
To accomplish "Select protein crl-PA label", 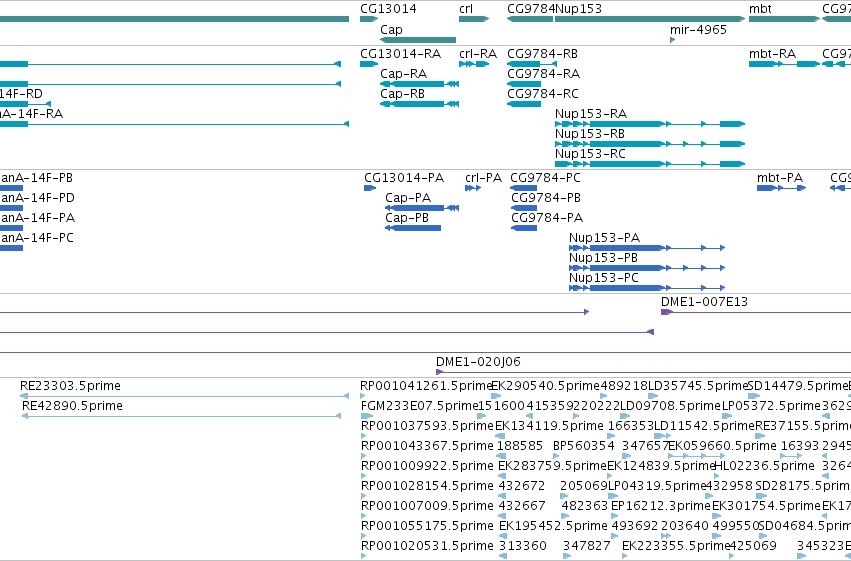I will pyautogui.click(x=484, y=178).
